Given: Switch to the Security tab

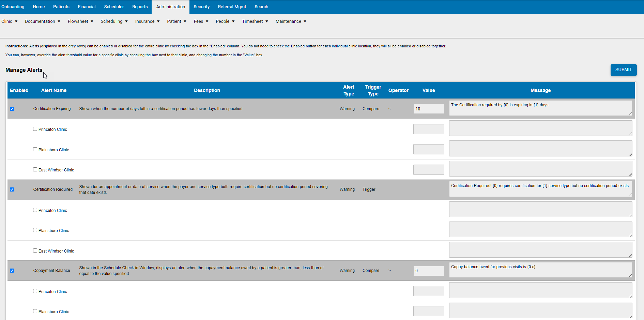Looking at the screenshot, I should point(201,6).
